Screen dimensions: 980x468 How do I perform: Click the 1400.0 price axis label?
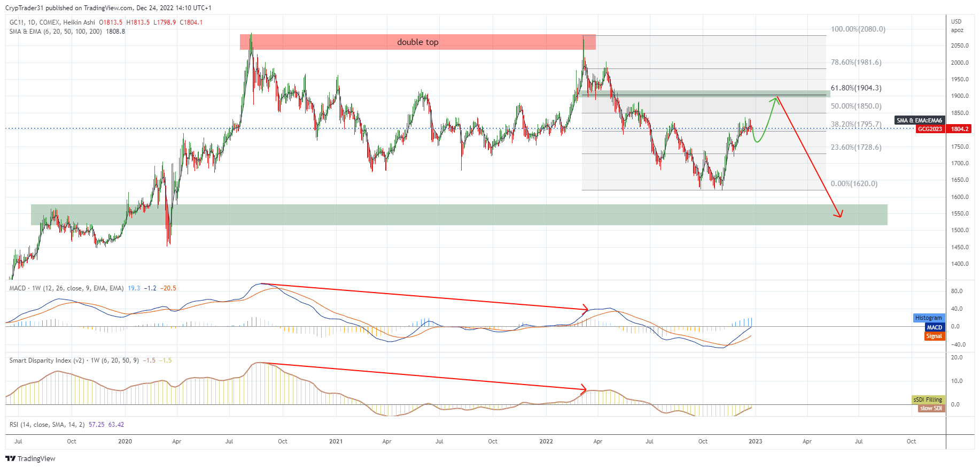(960, 264)
